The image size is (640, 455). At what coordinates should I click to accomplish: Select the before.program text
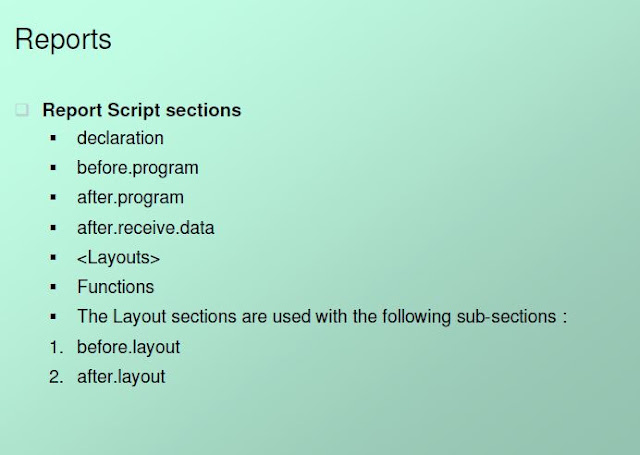pos(138,168)
